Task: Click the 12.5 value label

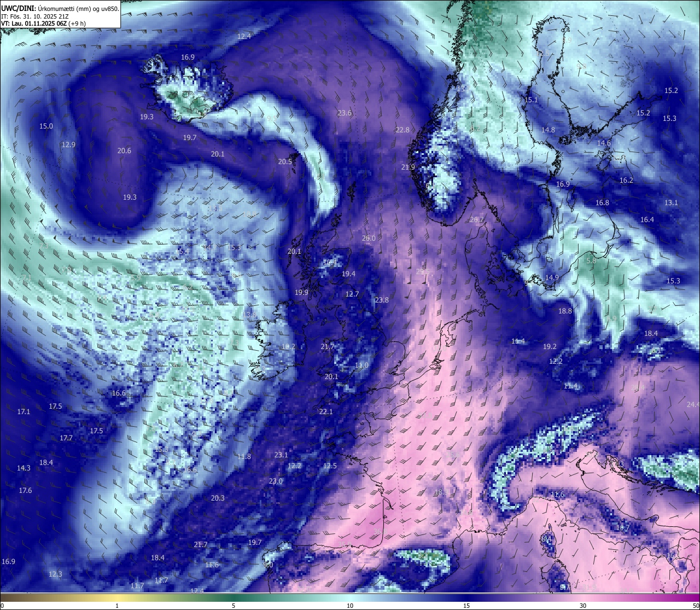Action: (x=330, y=466)
